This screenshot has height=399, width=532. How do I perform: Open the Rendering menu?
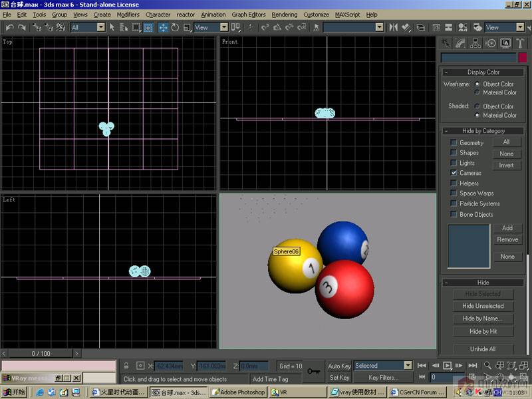point(285,15)
